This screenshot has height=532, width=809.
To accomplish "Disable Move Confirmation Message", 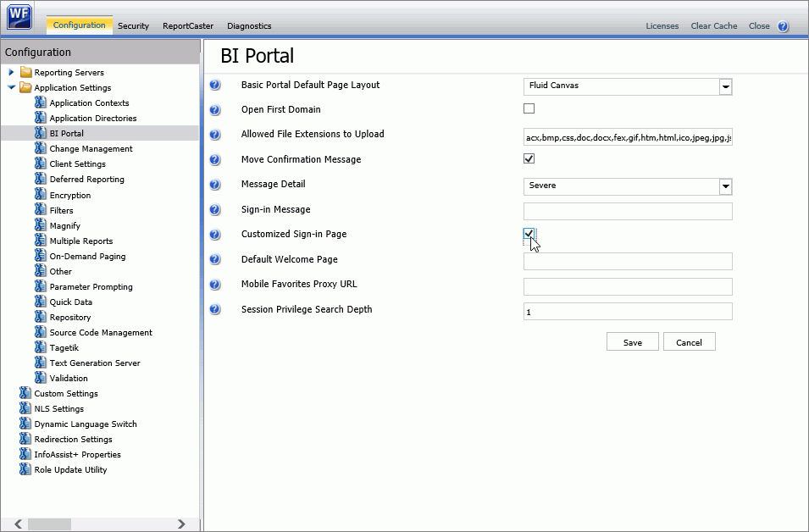I will click(529, 159).
